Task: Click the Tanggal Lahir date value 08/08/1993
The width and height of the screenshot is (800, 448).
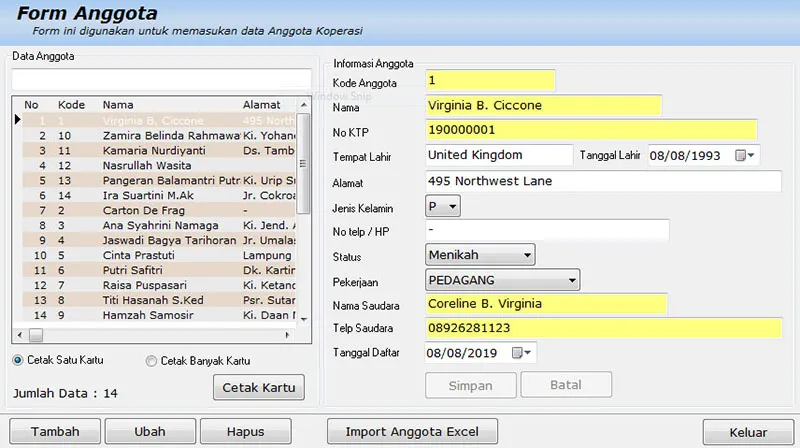Action: pyautogui.click(x=685, y=156)
